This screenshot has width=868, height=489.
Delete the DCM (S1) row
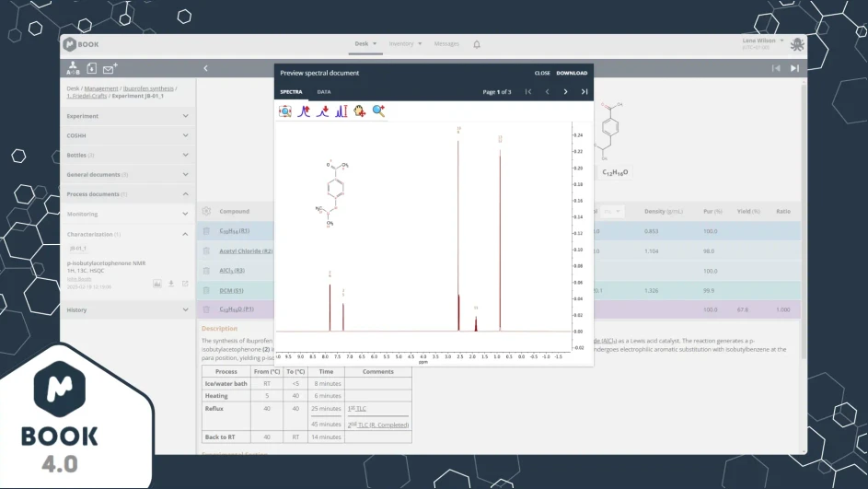click(x=206, y=290)
